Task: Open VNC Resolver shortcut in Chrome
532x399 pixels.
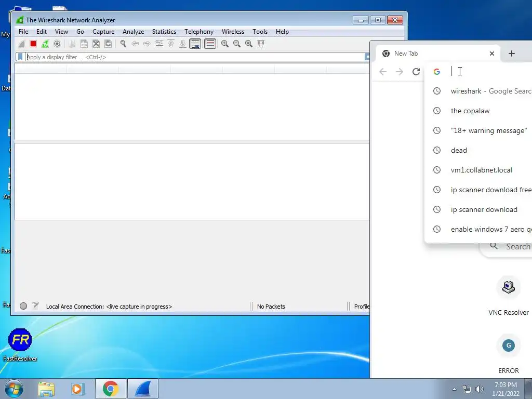Action: click(x=508, y=295)
